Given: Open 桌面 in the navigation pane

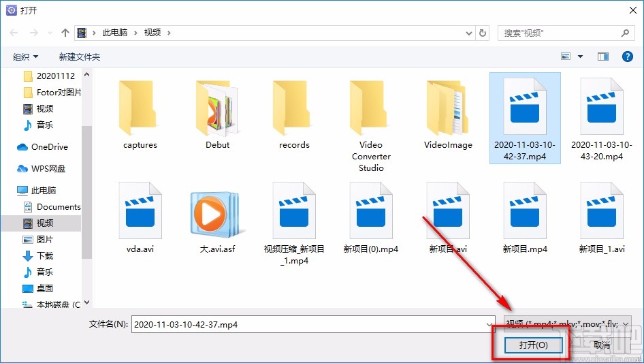Looking at the screenshot, I should pyautogui.click(x=39, y=288).
